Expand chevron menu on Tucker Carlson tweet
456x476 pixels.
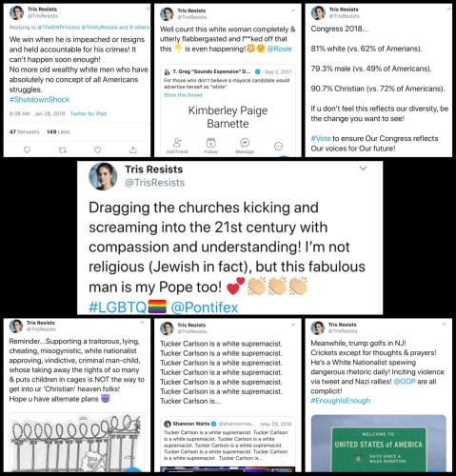[293, 325]
